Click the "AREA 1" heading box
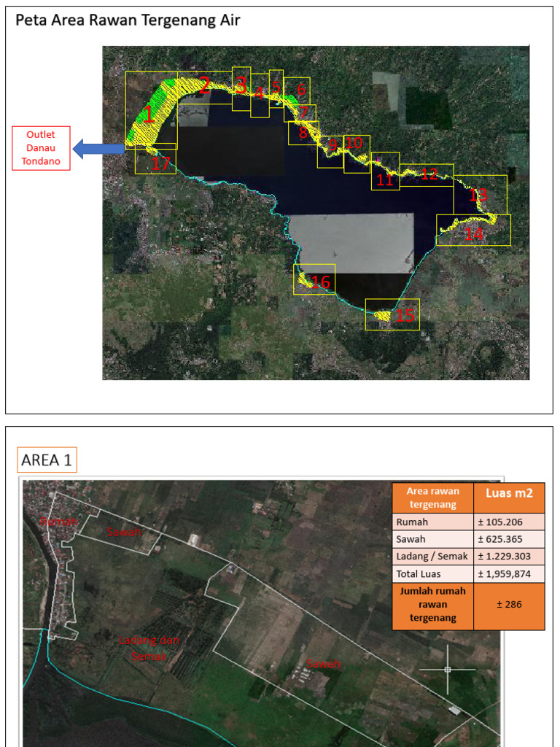 tap(47, 460)
